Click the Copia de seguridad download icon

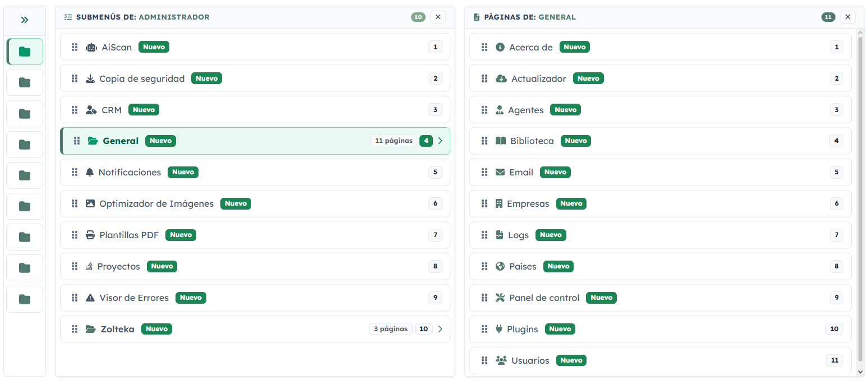[x=90, y=78]
